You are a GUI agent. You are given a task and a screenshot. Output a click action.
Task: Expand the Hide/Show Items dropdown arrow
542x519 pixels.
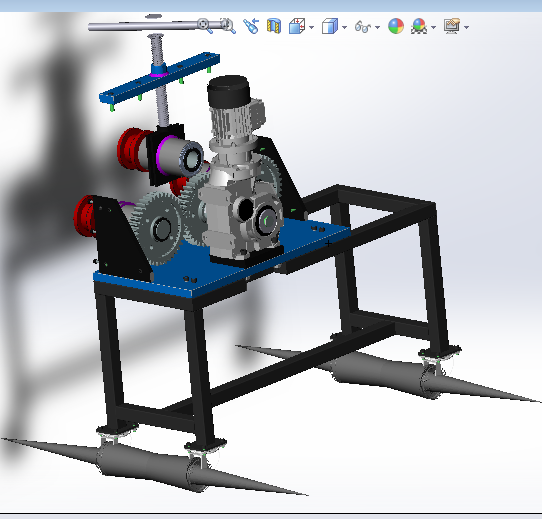tap(377, 27)
